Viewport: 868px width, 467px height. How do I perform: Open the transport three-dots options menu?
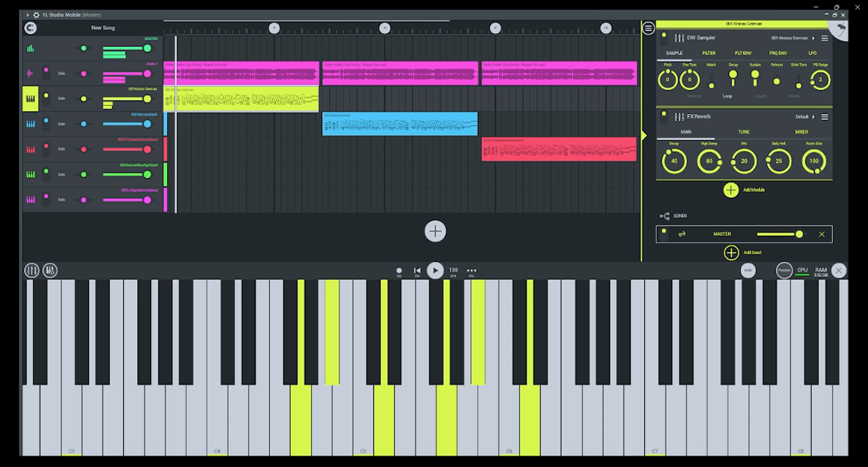pos(471,270)
